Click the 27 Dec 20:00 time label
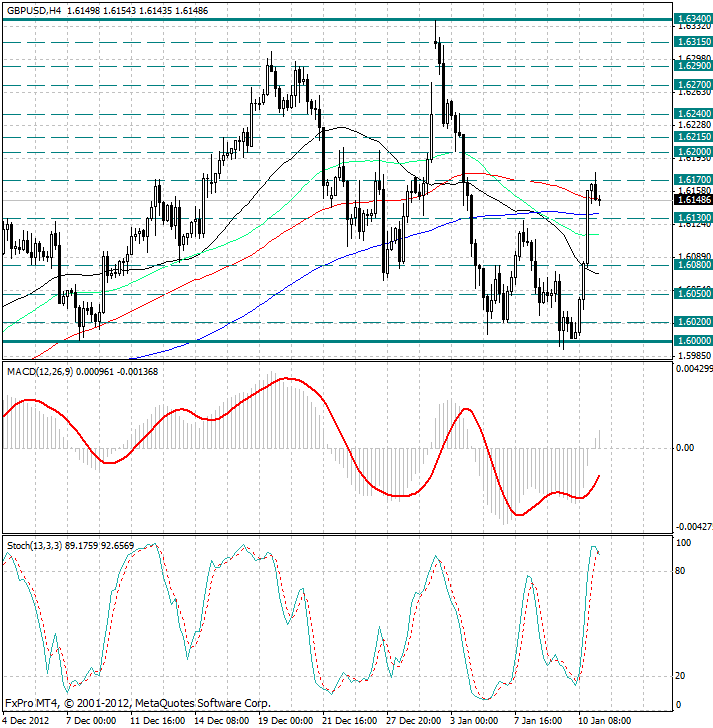The height and width of the screenshot is (728, 713). 414,721
